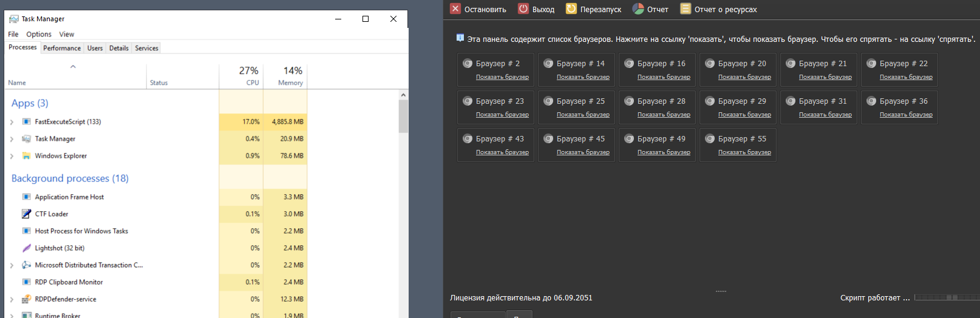Click the RDPDefender-service icon
Viewport: 980px width, 318px height.
point(26,299)
